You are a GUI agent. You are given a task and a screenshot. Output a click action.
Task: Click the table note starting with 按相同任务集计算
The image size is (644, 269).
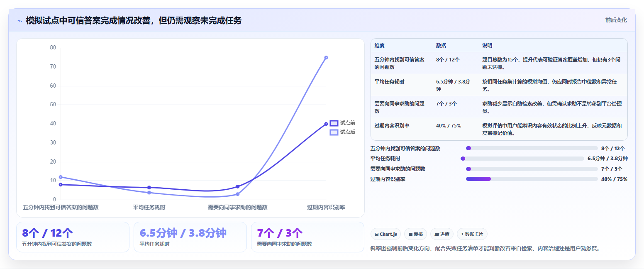(549, 86)
